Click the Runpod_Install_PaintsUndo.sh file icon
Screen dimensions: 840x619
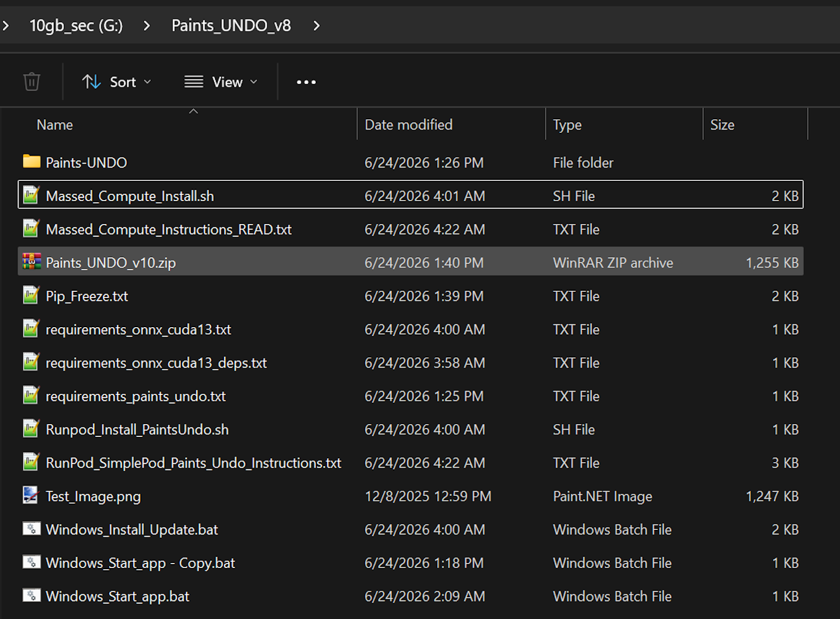tap(31, 429)
